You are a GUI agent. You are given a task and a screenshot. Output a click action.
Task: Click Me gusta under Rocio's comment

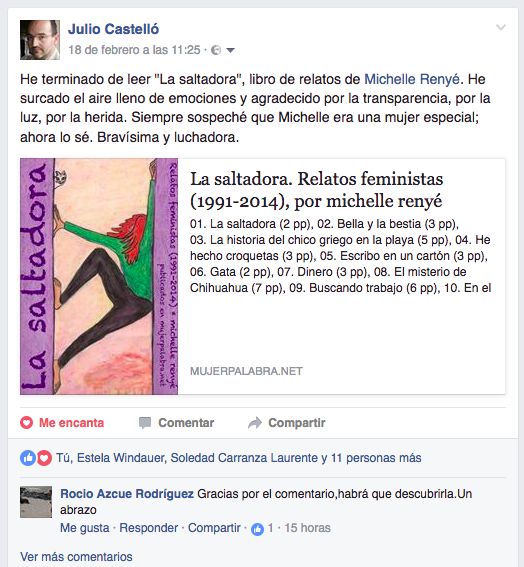pyautogui.click(x=85, y=528)
